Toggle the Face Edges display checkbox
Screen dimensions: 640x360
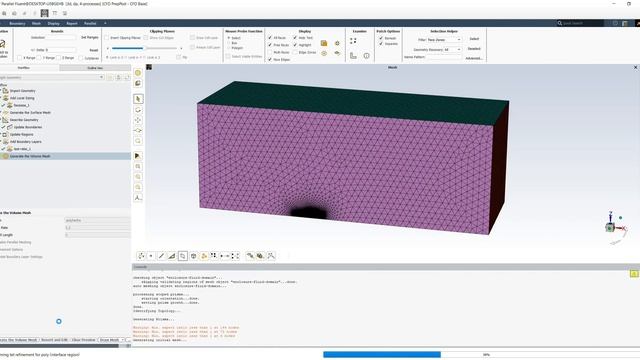click(270, 60)
